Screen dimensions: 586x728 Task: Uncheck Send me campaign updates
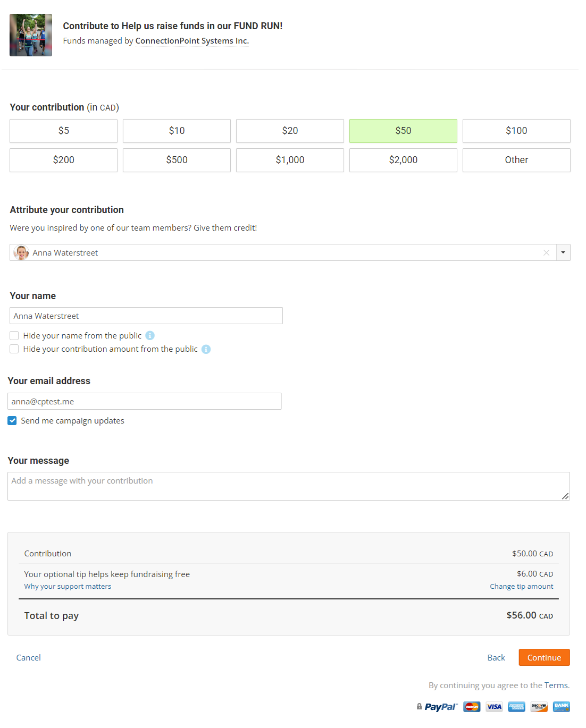point(12,421)
